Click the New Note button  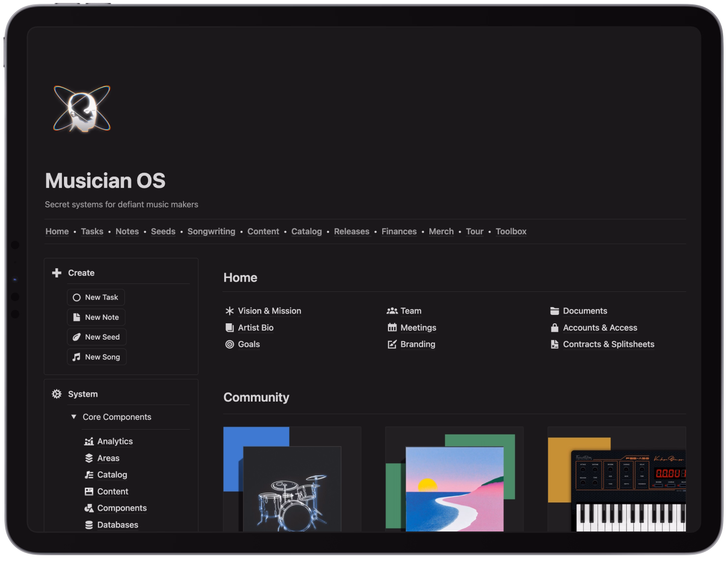[x=96, y=317]
